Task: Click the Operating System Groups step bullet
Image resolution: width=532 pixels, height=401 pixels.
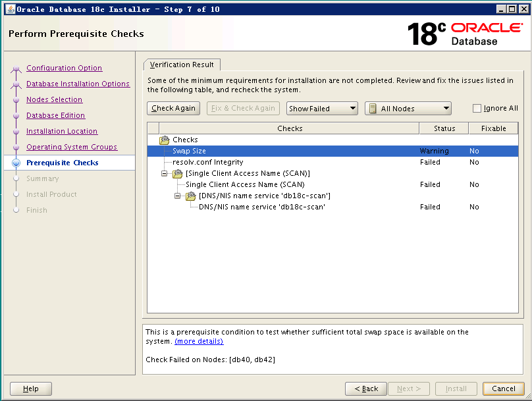Action: click(x=16, y=147)
